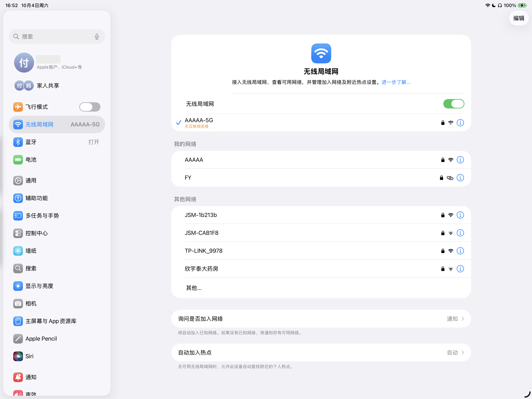The height and width of the screenshot is (399, 532).
Task: Tap info icon for TP-LINK_9978
Action: point(460,251)
